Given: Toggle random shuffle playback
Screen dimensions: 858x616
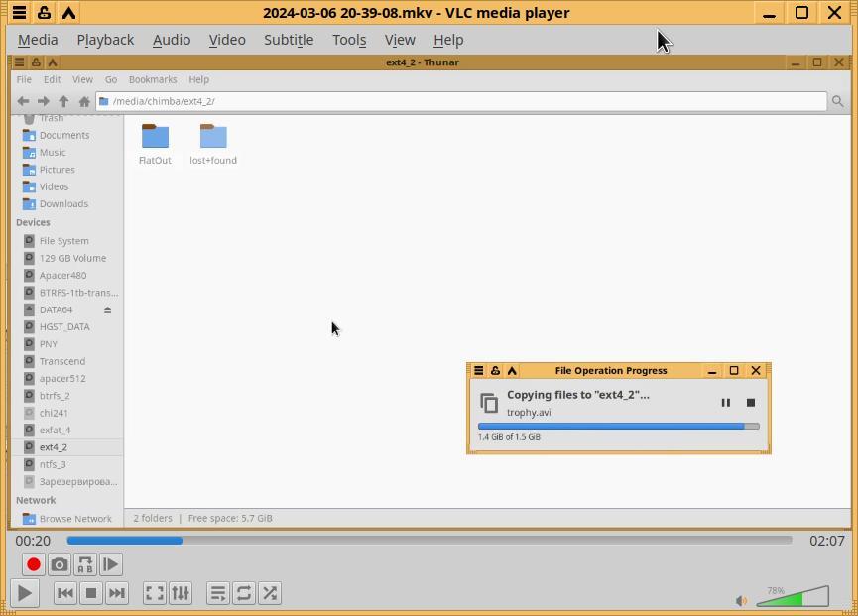Looking at the screenshot, I should (270, 593).
